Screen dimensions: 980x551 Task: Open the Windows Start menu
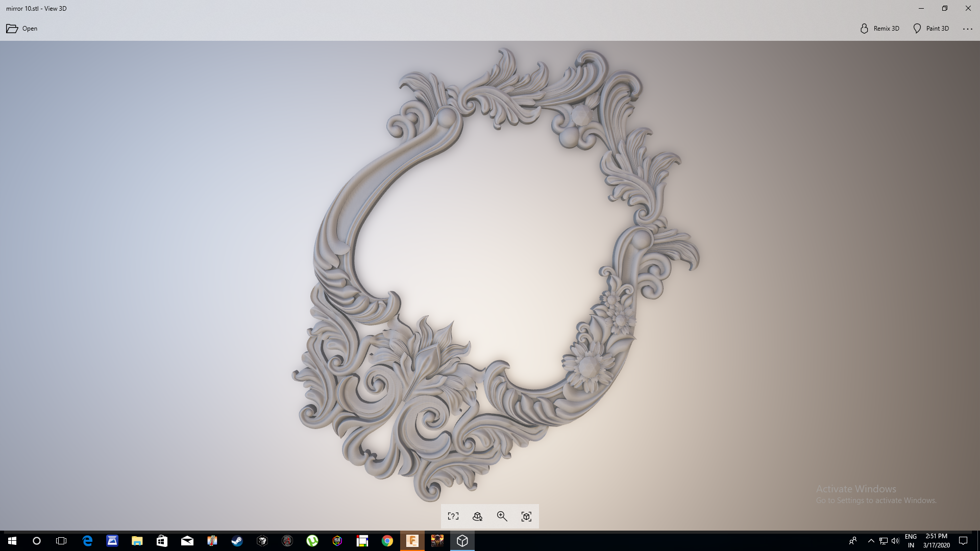click(x=12, y=541)
